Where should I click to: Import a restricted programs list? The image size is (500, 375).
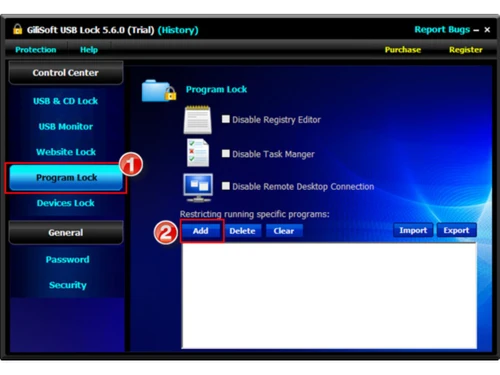(x=413, y=230)
